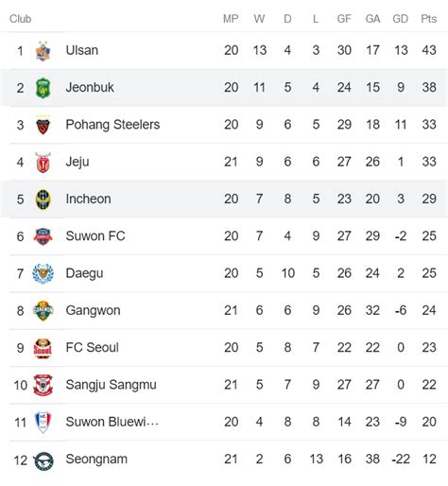Viewport: 448px width, 486px height.
Task: Select the Pohang Steelers crest icon
Action: [x=43, y=125]
